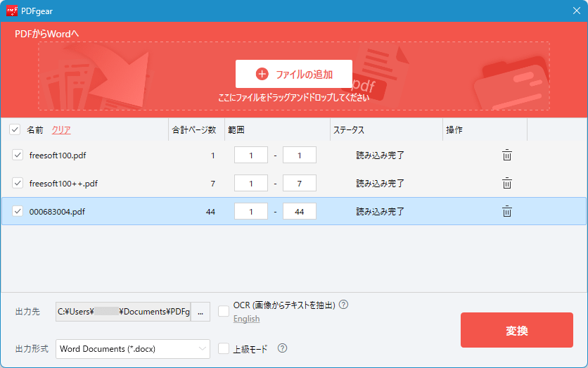This screenshot has width=588, height=368.
Task: Edit end page field showing 7
Action: coord(299,183)
